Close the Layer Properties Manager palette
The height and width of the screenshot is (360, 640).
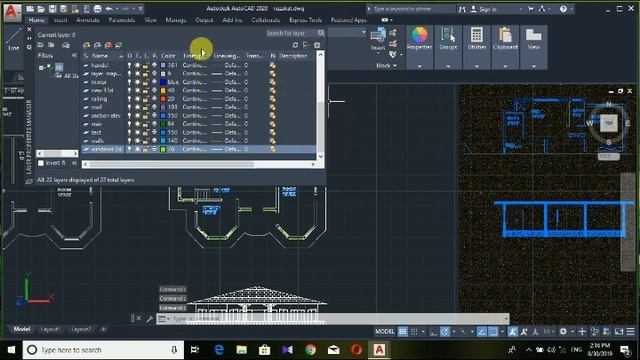pos(29,29)
